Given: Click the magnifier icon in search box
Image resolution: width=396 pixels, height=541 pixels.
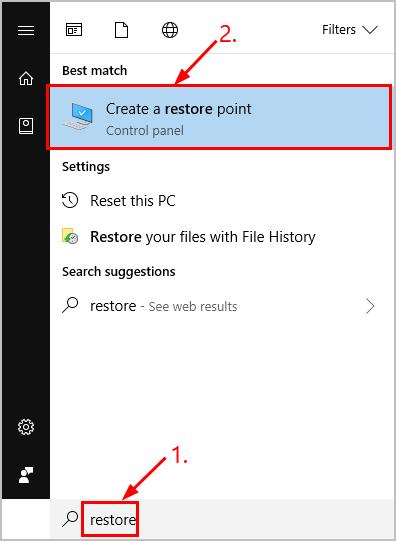Looking at the screenshot, I should click(x=70, y=519).
